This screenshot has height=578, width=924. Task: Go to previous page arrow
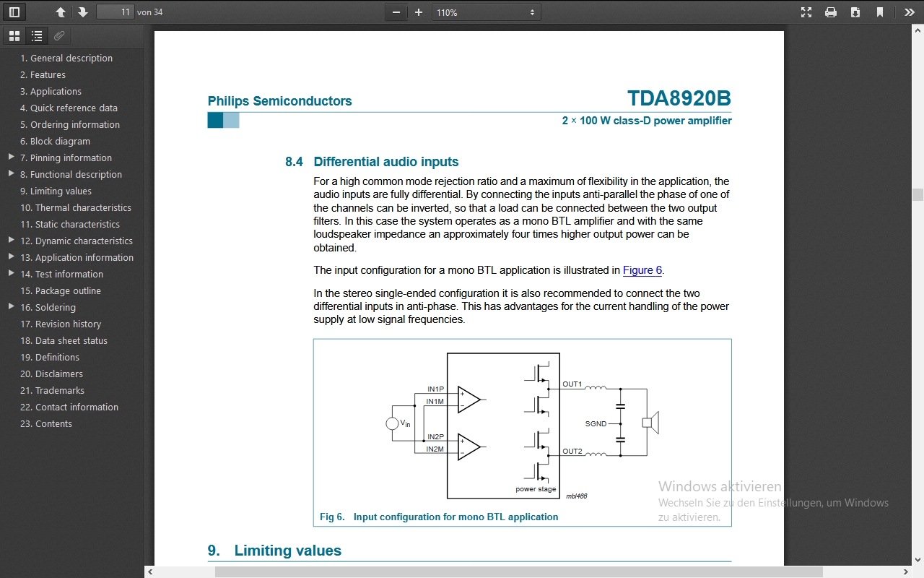[61, 12]
